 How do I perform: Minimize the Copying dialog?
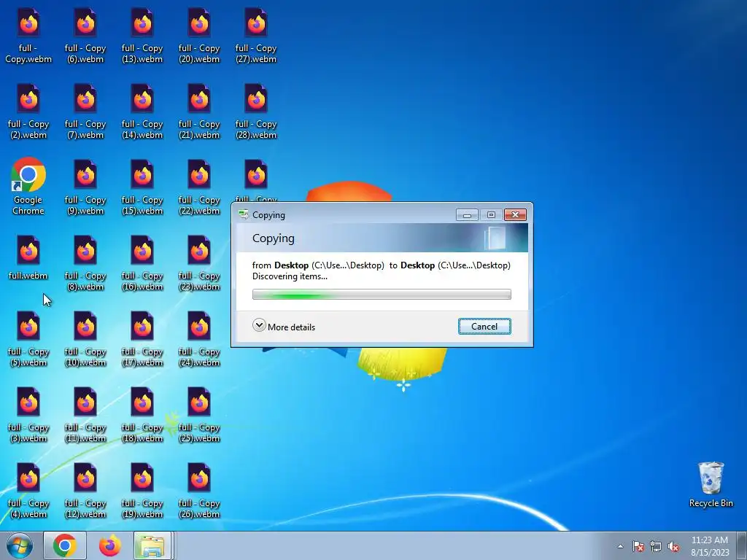(467, 215)
